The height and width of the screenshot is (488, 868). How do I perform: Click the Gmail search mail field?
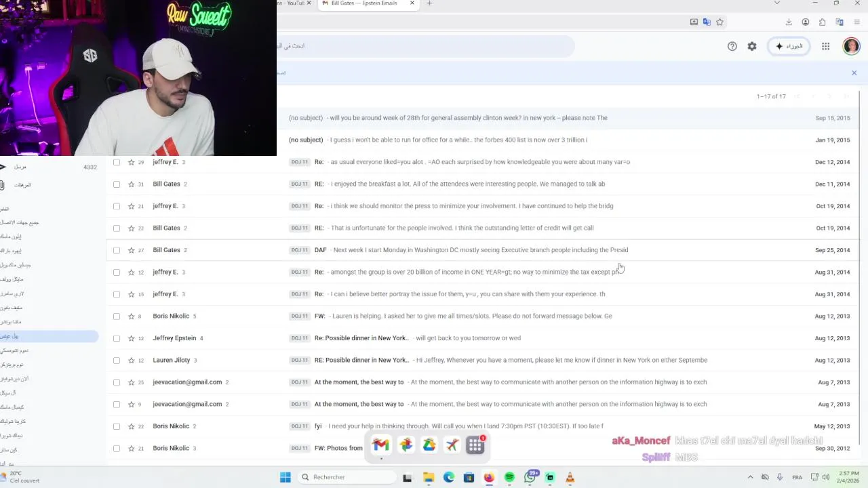pos(426,46)
